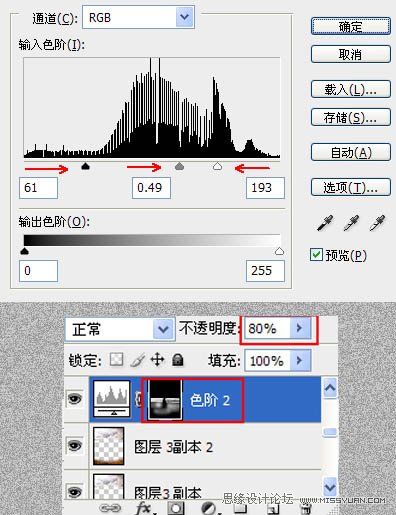Create new adjustment layer icon
Viewport: 396px width, 515px height.
209,509
